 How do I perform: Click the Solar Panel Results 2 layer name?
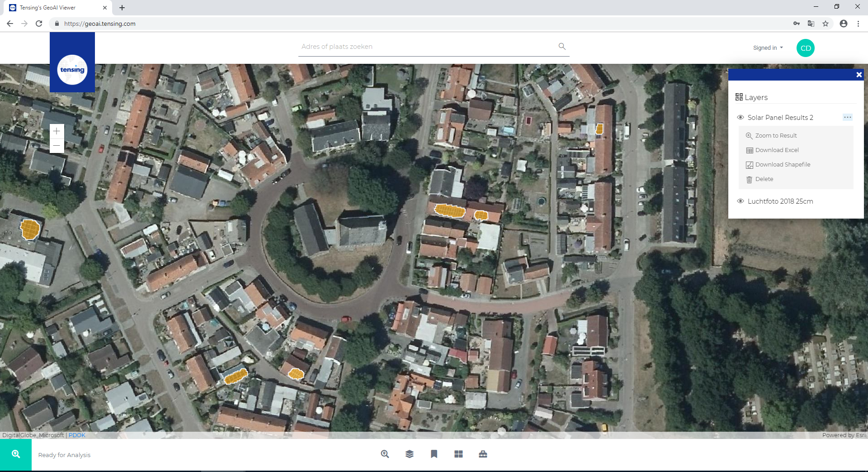click(x=780, y=118)
